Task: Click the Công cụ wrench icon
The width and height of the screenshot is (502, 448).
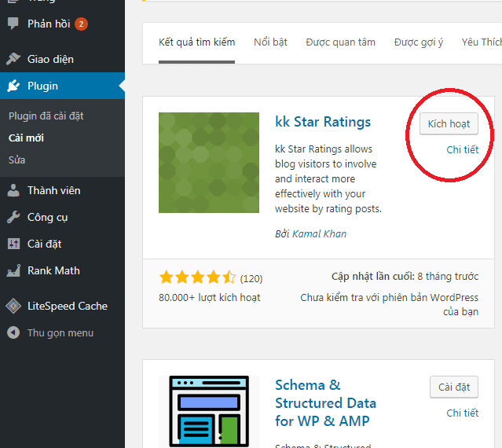Action: pos(13,217)
